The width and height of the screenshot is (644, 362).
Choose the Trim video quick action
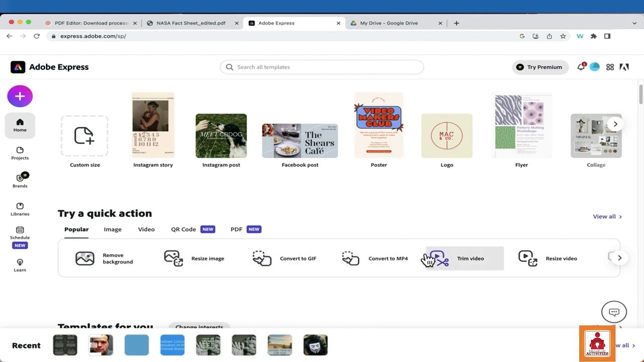[464, 258]
